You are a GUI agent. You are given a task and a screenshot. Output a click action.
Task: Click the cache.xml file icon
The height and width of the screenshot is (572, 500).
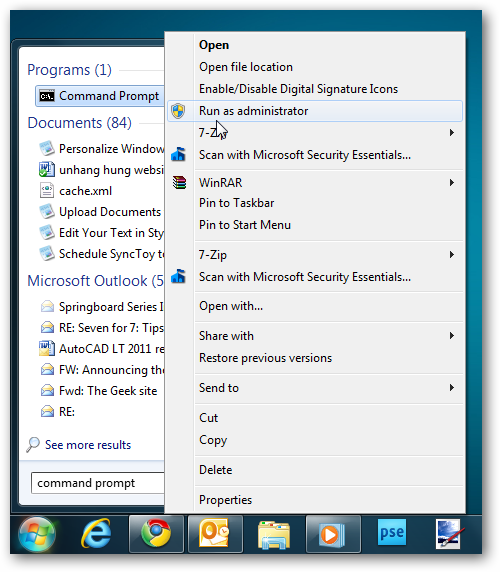click(47, 190)
